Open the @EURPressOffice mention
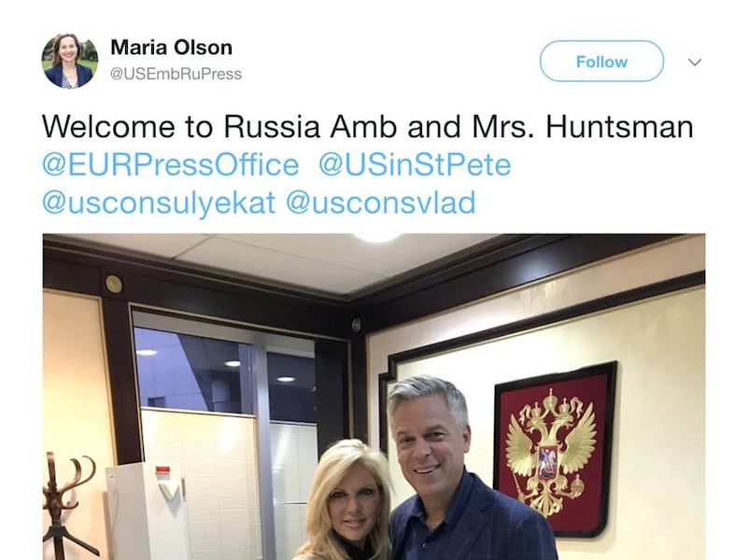The height and width of the screenshot is (560, 747). 171,164
